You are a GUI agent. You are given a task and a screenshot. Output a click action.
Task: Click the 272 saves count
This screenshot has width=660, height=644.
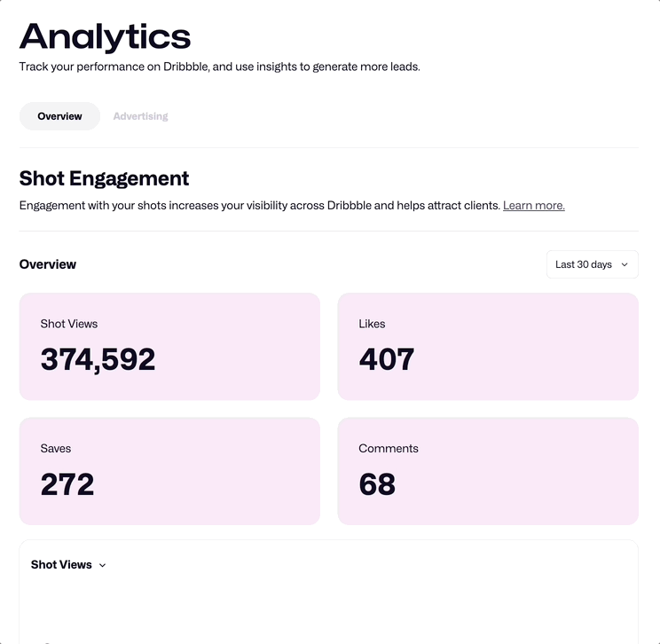pos(67,484)
